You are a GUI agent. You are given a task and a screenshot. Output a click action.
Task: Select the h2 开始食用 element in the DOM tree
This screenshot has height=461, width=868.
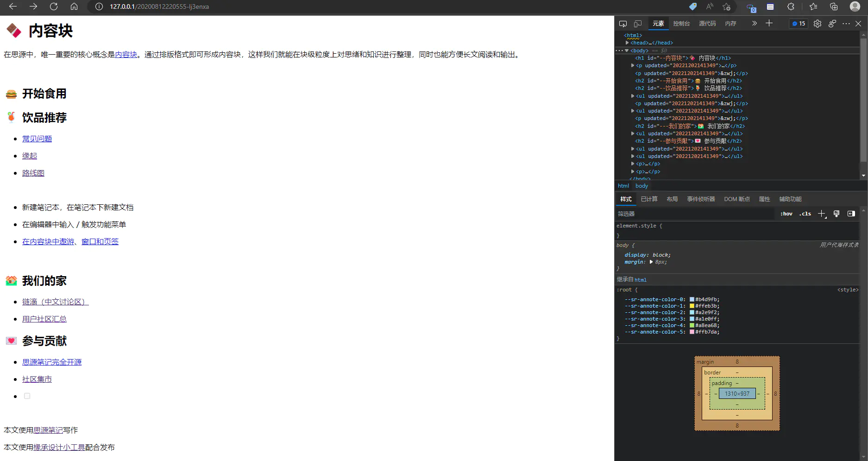[x=688, y=81]
